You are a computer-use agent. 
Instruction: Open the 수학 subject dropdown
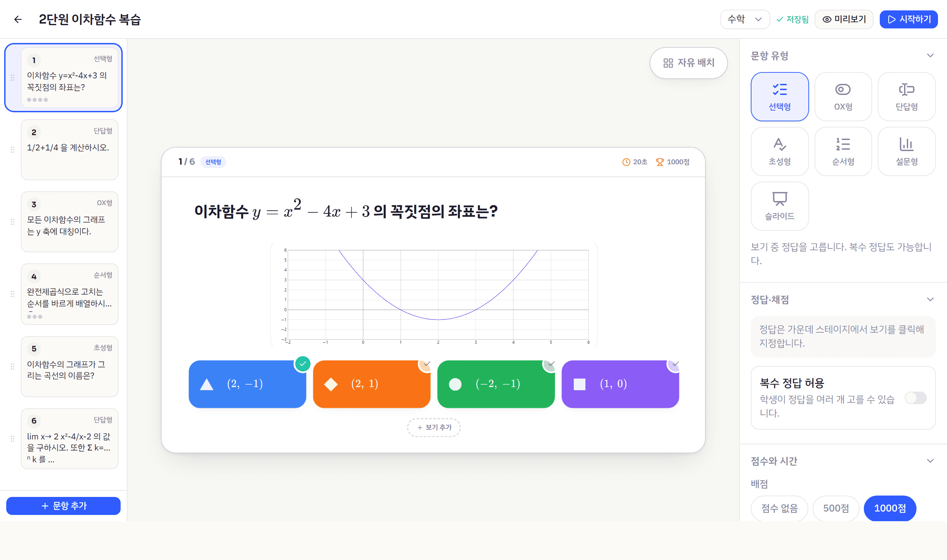[x=745, y=19]
